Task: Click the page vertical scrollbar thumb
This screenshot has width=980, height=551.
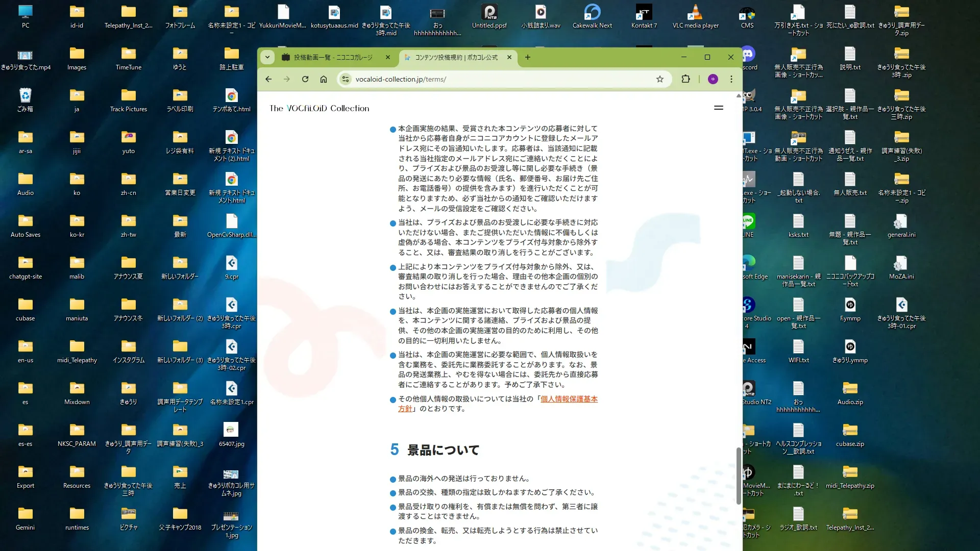Action: [x=739, y=475]
